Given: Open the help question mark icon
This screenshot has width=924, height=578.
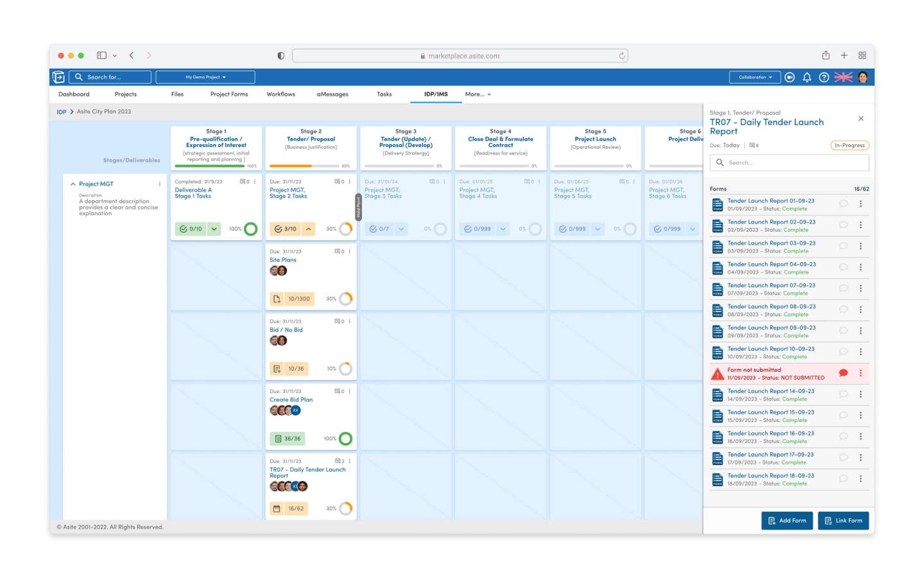Looking at the screenshot, I should point(824,77).
